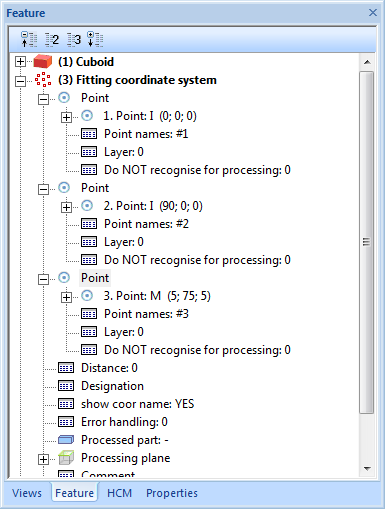Expand the Processing plane node
The width and height of the screenshot is (385, 509).
pos(43,459)
